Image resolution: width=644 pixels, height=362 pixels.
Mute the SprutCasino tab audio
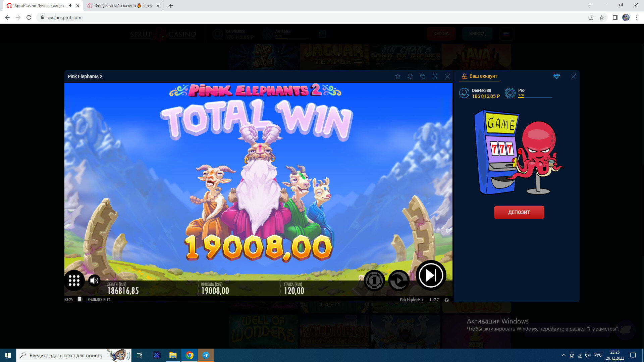(70, 6)
